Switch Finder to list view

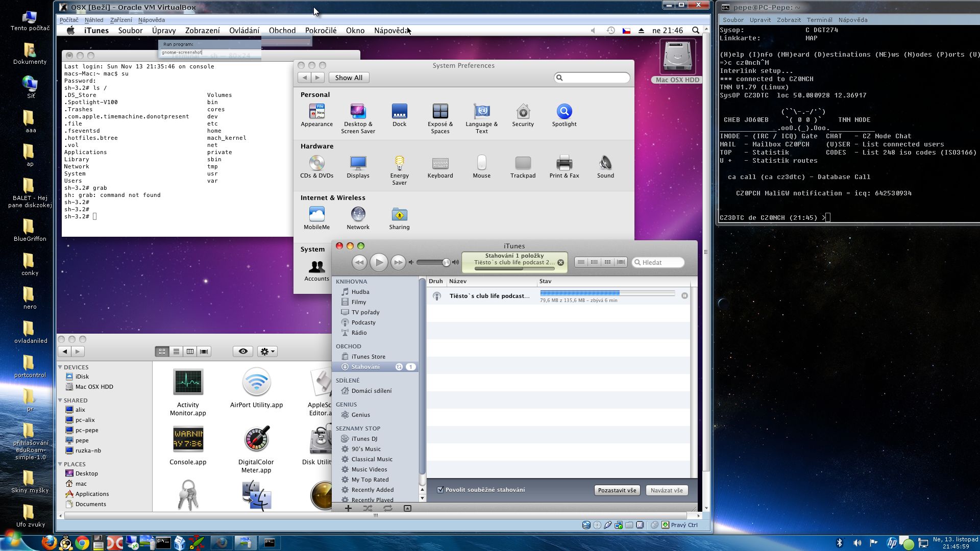coord(176,352)
